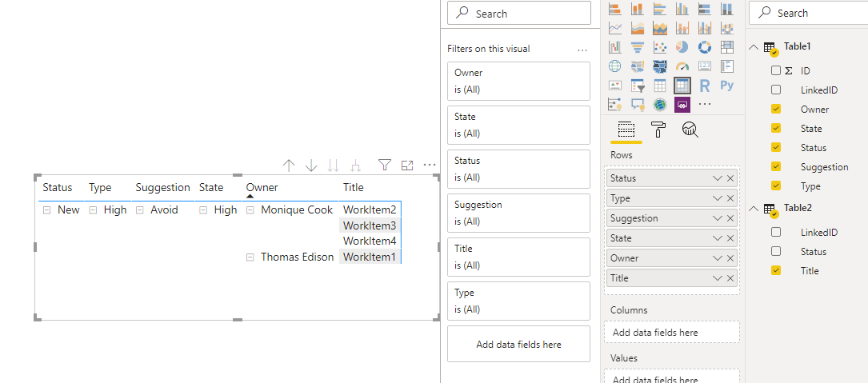Viewport: 868px width, 383px height.
Task: Select the PowerApps visual
Action: [x=682, y=104]
